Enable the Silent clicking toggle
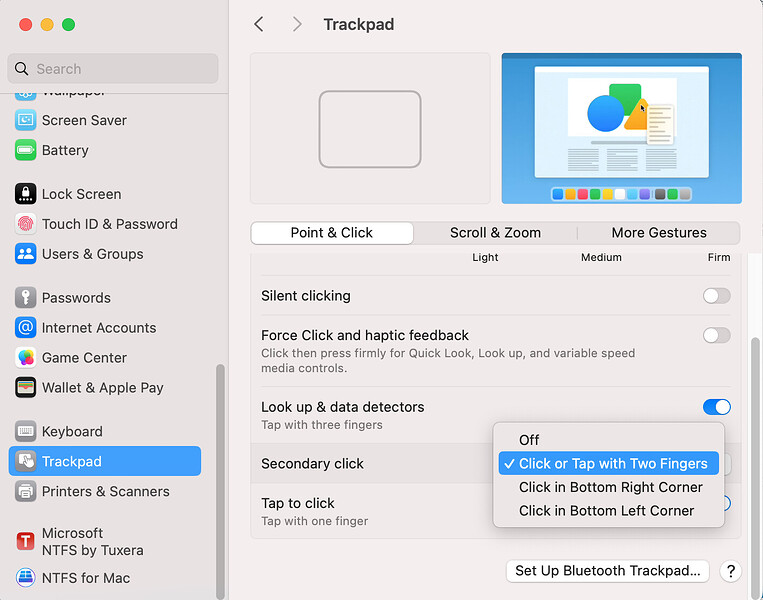 tap(716, 296)
